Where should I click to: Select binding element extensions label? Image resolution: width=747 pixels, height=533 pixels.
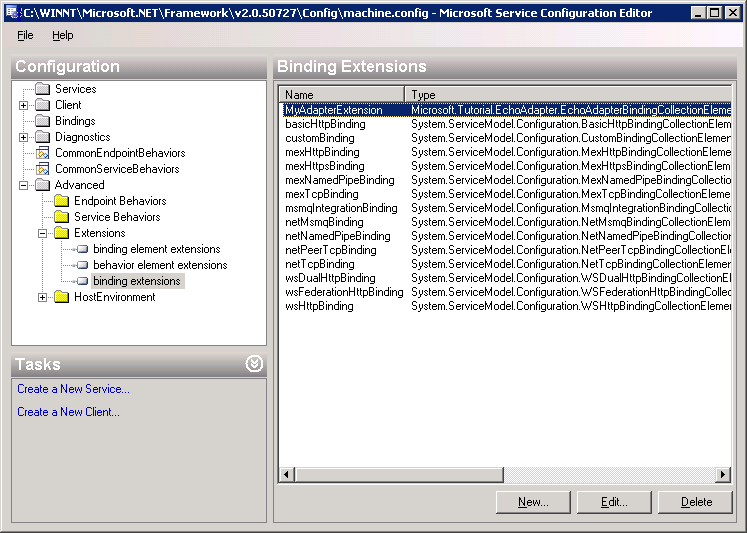[157, 249]
